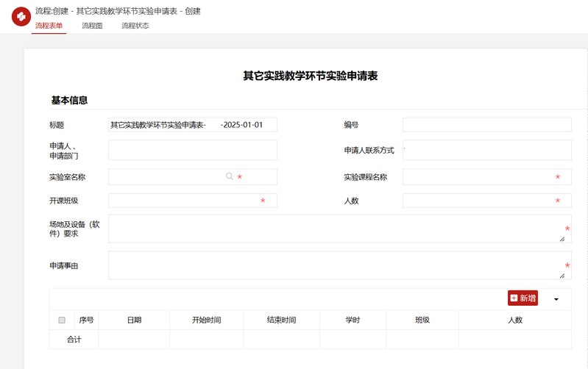Open the 流程图 tab
This screenshot has height=369, width=588.
pyautogui.click(x=92, y=26)
